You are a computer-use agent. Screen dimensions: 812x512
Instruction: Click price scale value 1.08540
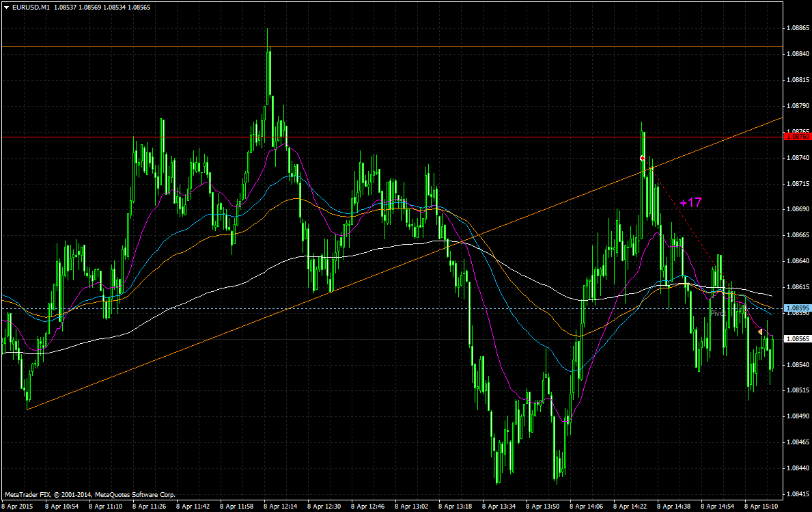click(798, 365)
